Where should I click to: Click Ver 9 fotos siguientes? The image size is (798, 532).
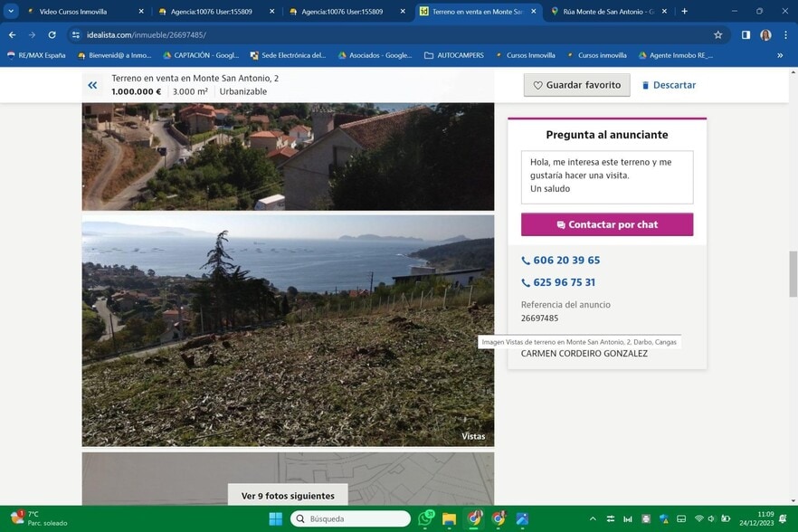[x=287, y=495]
